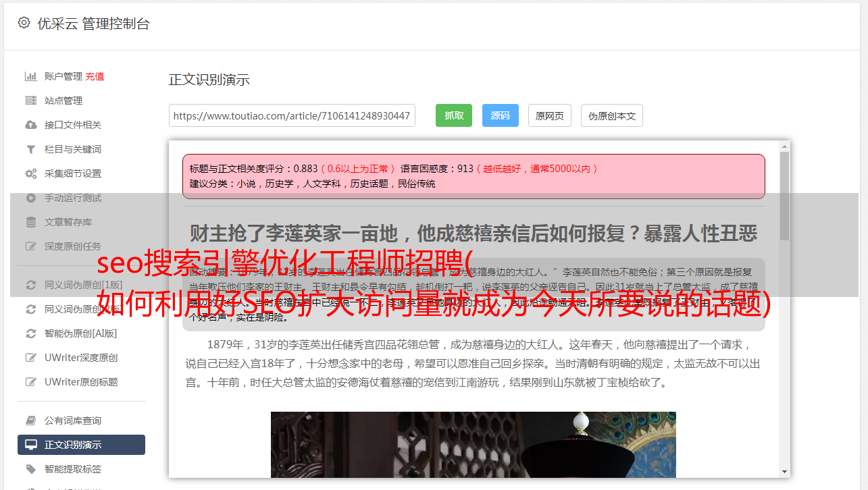Click the gears icon for 采集细节设置

31,173
